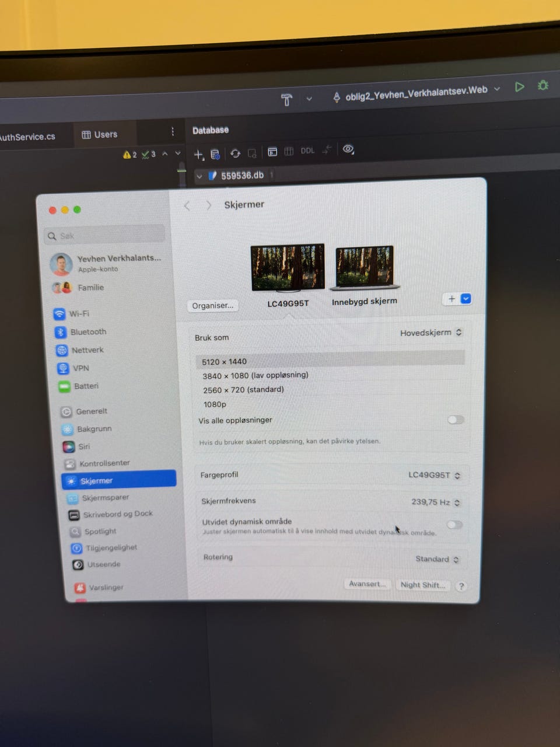
Task: Go to next highlighted problem arrow
Action: point(178,153)
